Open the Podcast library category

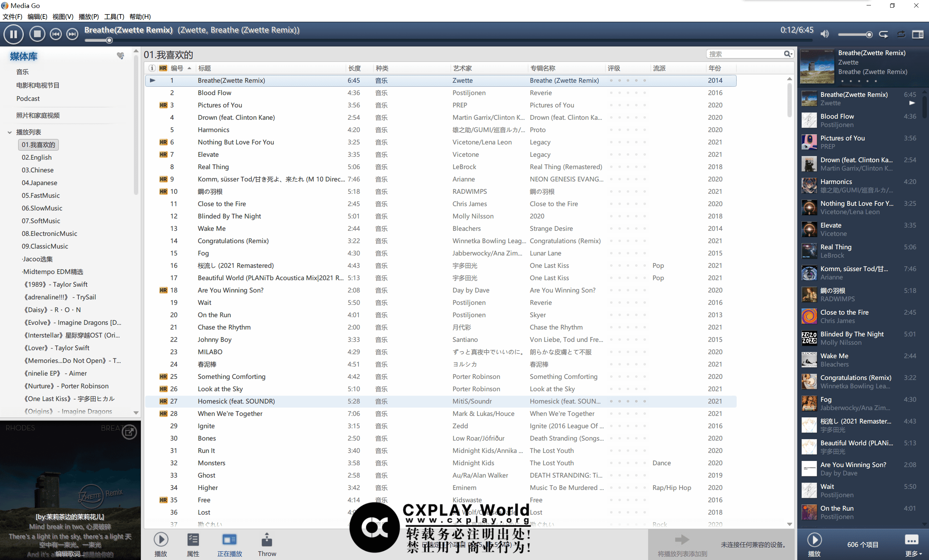coord(28,98)
